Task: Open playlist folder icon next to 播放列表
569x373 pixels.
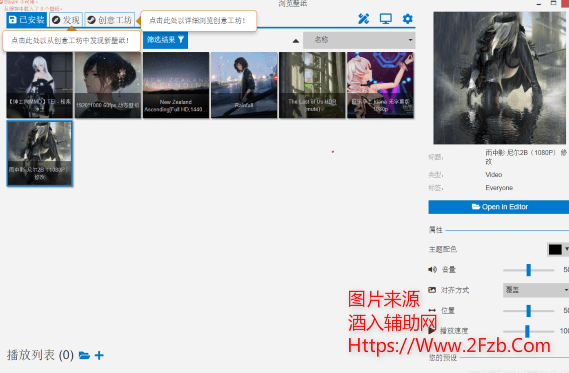Action: click(x=84, y=355)
